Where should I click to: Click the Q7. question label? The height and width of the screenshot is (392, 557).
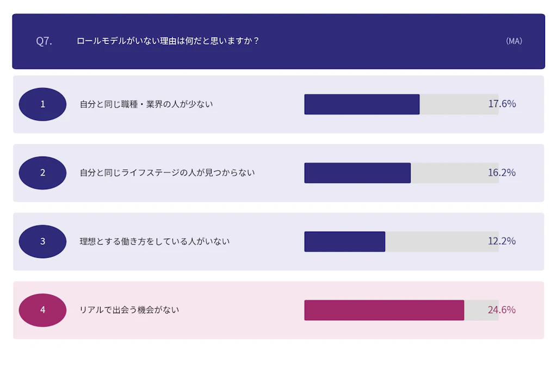tap(44, 41)
